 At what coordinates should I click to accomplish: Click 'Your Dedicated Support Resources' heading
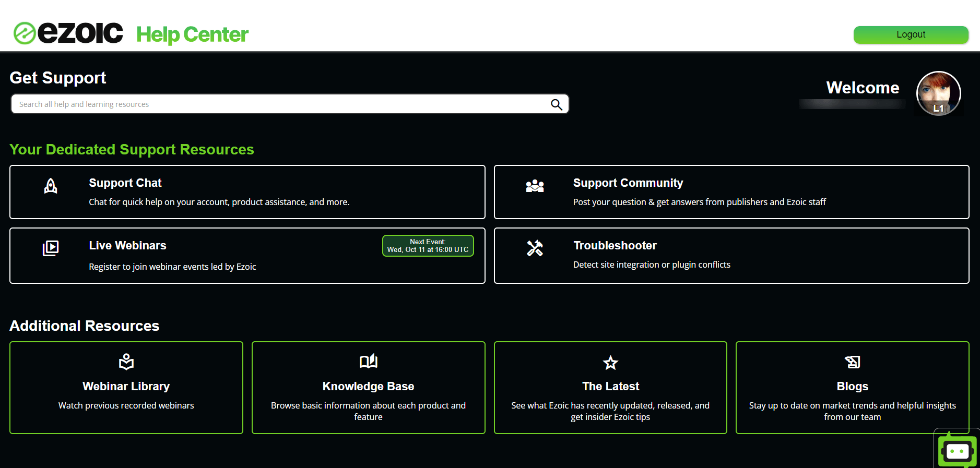(x=132, y=150)
